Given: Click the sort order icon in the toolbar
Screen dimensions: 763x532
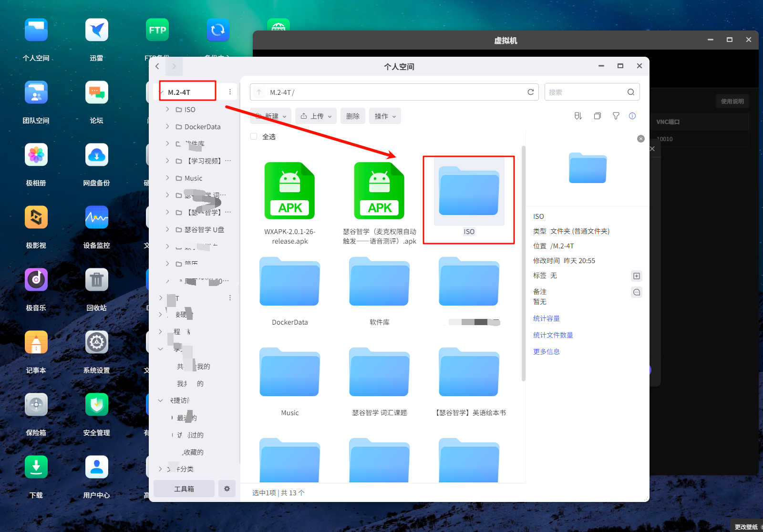Looking at the screenshot, I should (578, 116).
